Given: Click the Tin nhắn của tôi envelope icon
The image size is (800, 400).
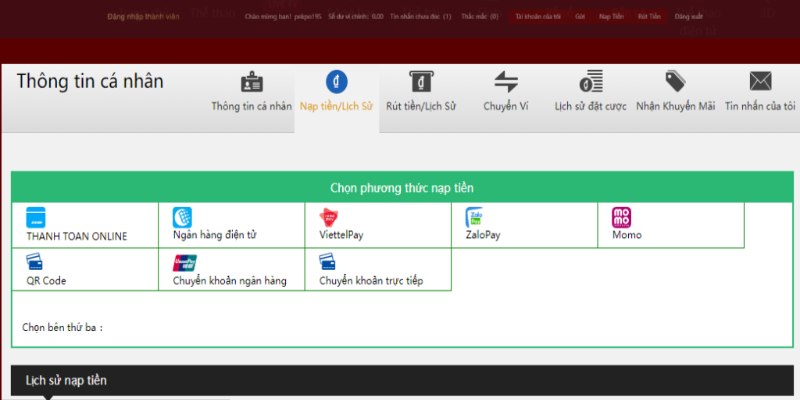Looking at the screenshot, I should coord(760,82).
